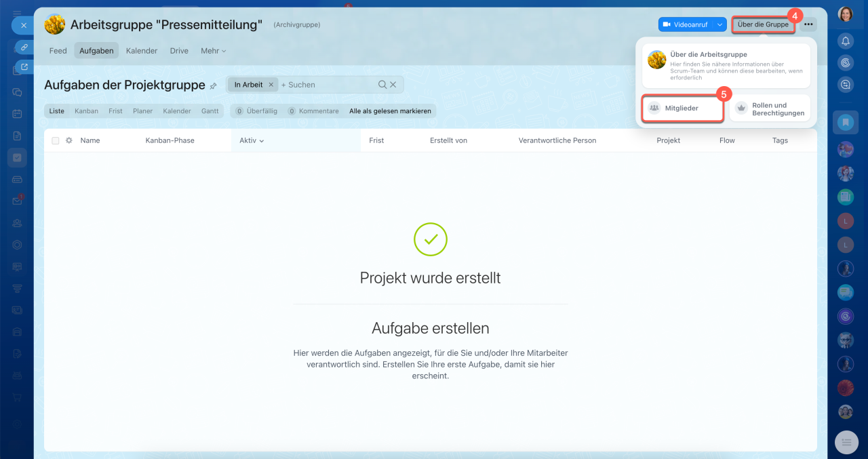Switch to the Kalender task view

[x=177, y=111]
